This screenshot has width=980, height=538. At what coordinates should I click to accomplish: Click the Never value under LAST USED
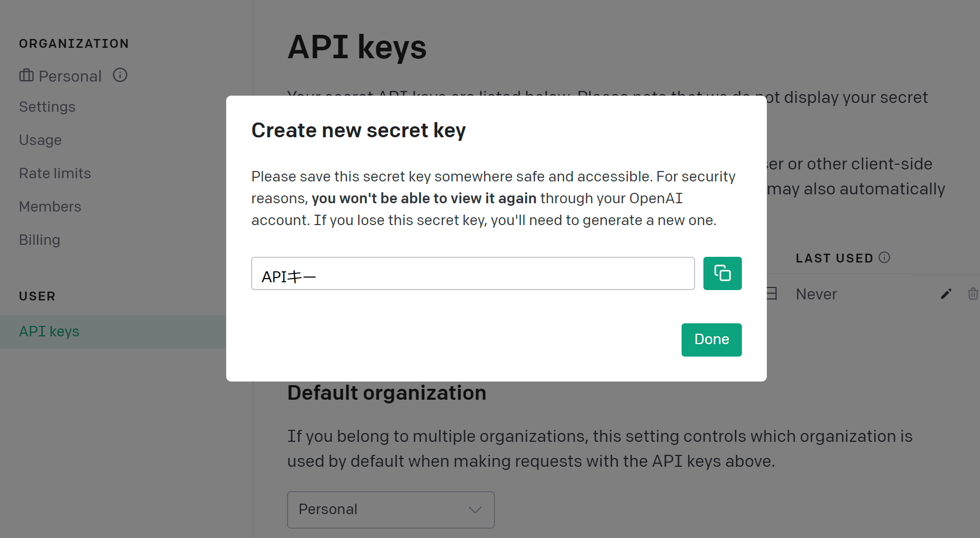click(x=816, y=294)
